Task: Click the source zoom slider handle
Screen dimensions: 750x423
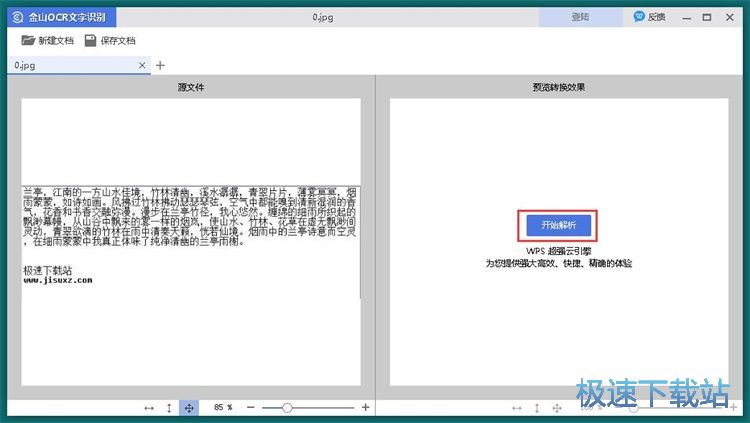Action: click(287, 408)
